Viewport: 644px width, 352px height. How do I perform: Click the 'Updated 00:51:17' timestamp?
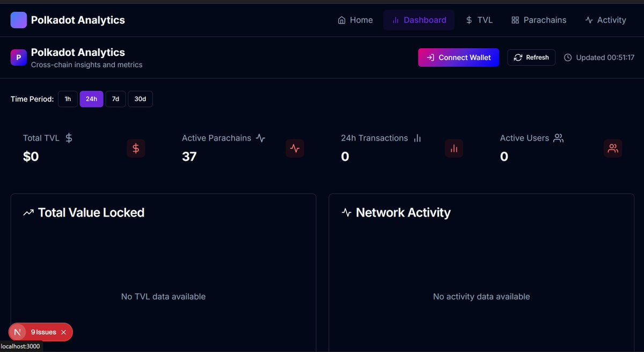pyautogui.click(x=605, y=58)
